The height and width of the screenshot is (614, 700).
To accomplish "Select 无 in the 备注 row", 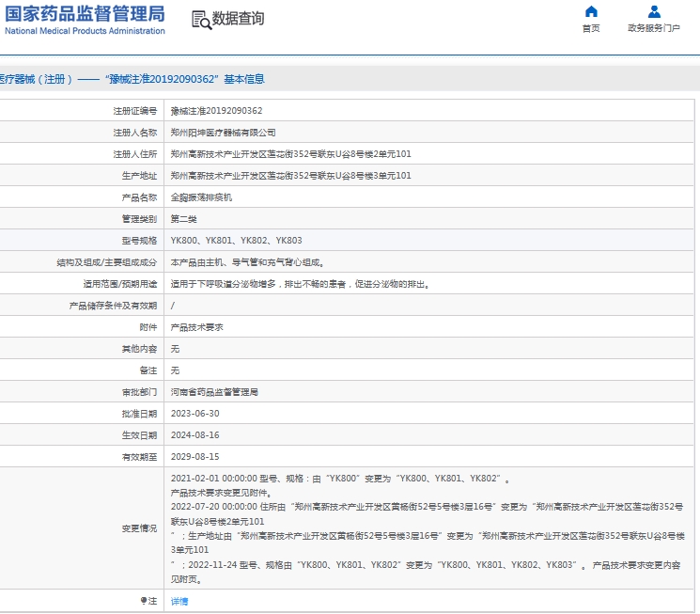I will (175, 370).
